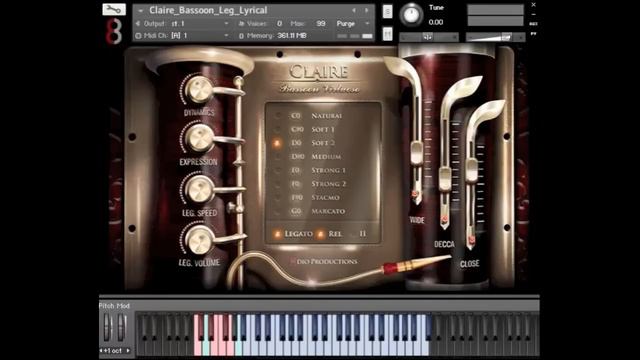The height and width of the screenshot is (360, 640).
Task: Click the Close mic on/off button
Action: [x=471, y=241]
